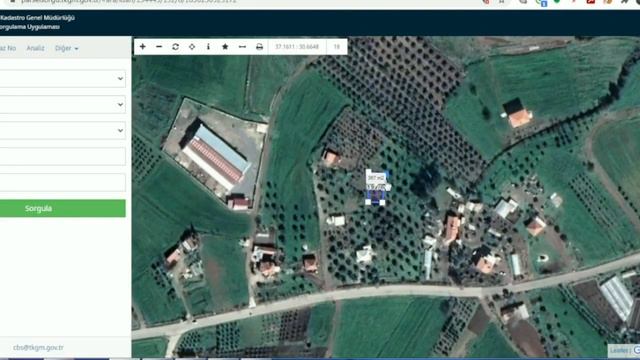640x360 pixels.
Task: Open the info tool in map toolbar
Action: (x=208, y=47)
